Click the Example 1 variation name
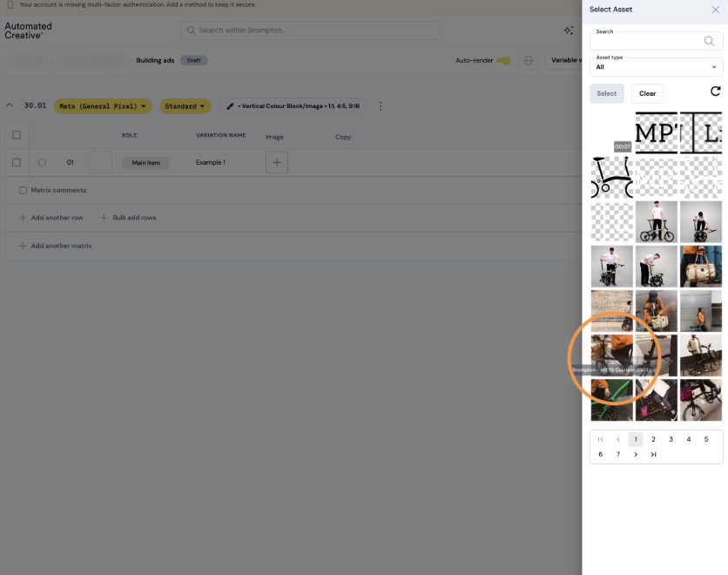Image resolution: width=728 pixels, height=575 pixels. [x=211, y=162]
